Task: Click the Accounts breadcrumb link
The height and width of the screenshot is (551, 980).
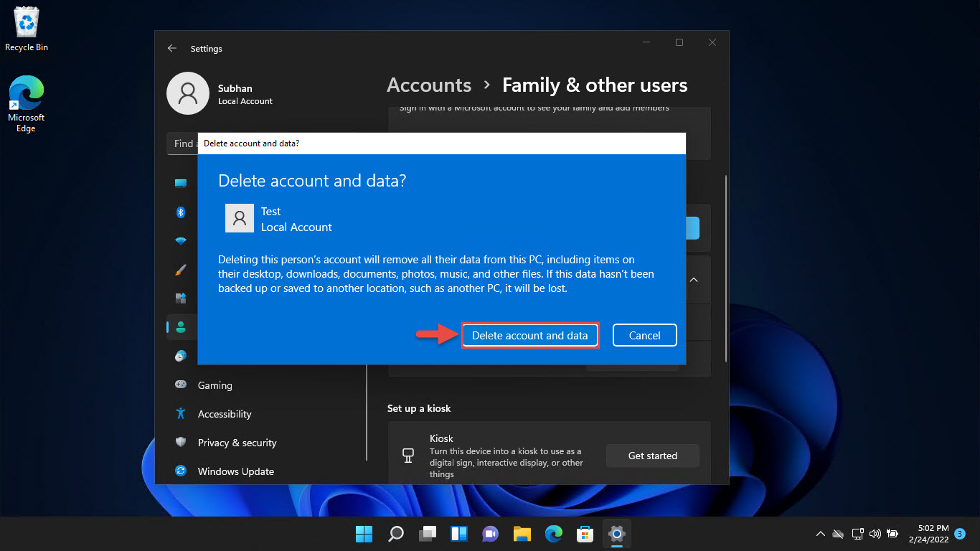Action: coord(429,85)
